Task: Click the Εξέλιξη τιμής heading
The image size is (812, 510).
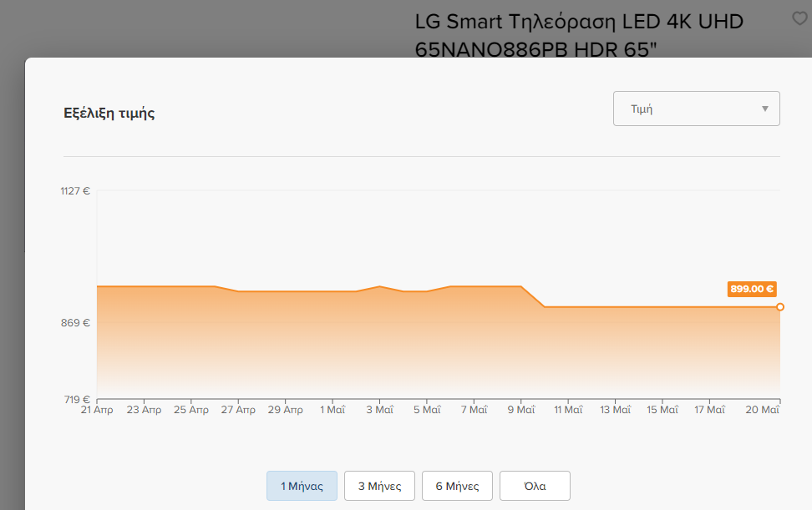Action: [x=109, y=113]
